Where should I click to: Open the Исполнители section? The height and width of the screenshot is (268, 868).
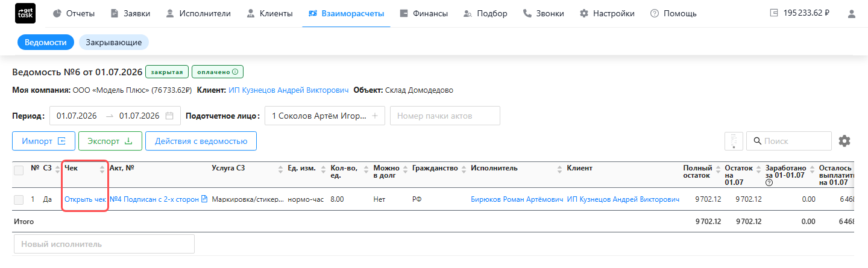tap(198, 13)
